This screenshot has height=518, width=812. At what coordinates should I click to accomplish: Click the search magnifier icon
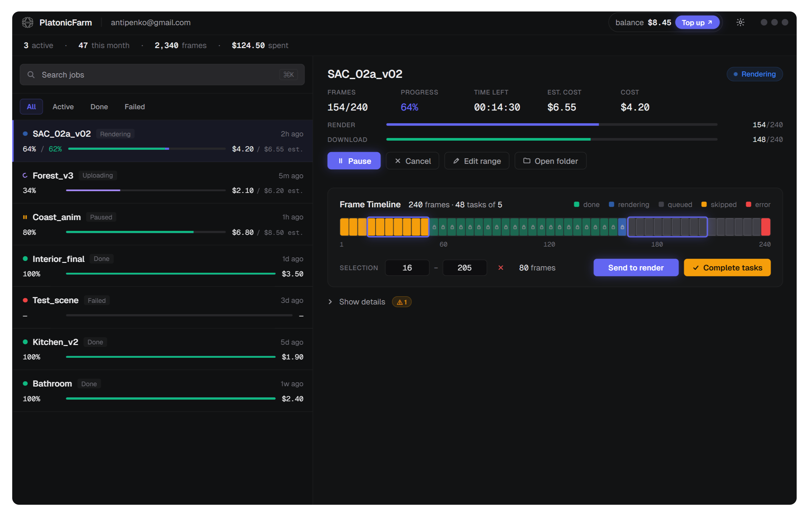pyautogui.click(x=31, y=75)
